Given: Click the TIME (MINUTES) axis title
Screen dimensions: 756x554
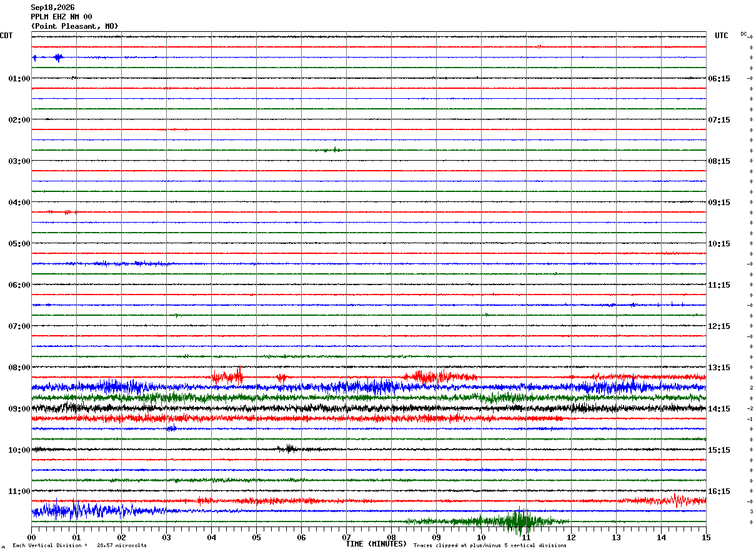Looking at the screenshot, I should (x=376, y=544).
